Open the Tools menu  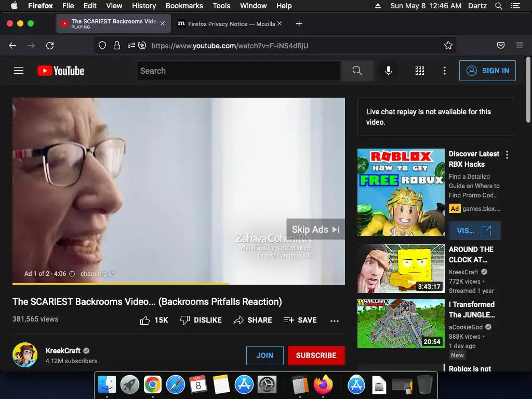click(x=221, y=6)
